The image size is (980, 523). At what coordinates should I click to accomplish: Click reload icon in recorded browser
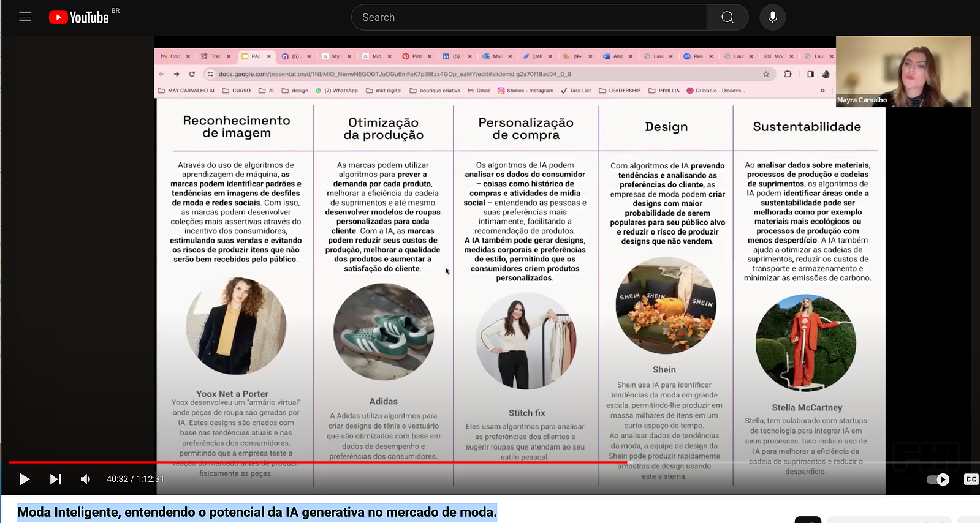192,74
